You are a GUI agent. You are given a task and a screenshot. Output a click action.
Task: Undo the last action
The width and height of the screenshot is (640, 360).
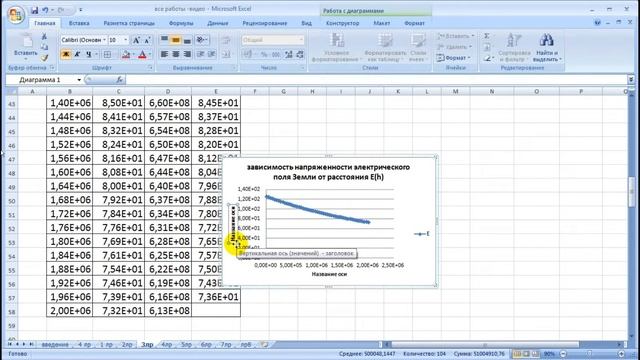[x=45, y=10]
